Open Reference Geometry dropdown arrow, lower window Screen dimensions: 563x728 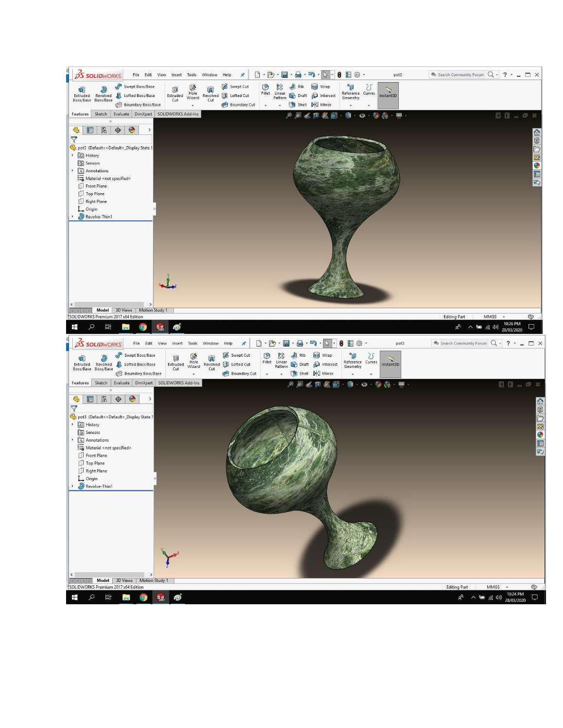[x=353, y=374]
